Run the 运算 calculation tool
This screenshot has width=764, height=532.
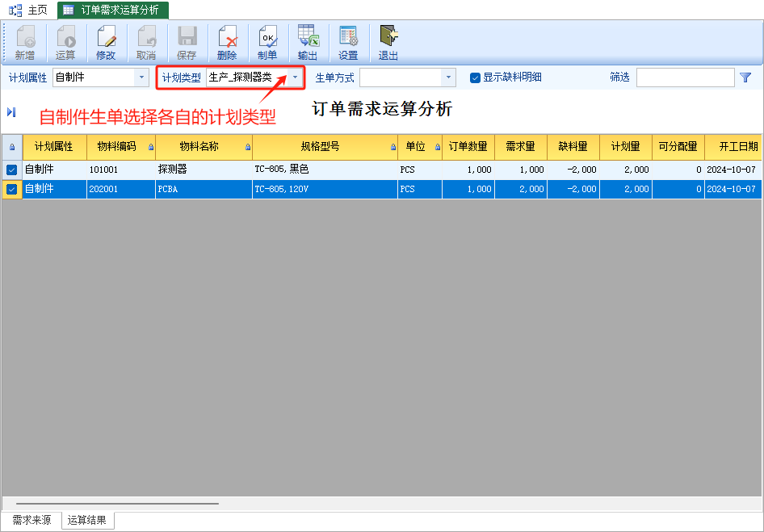point(65,43)
